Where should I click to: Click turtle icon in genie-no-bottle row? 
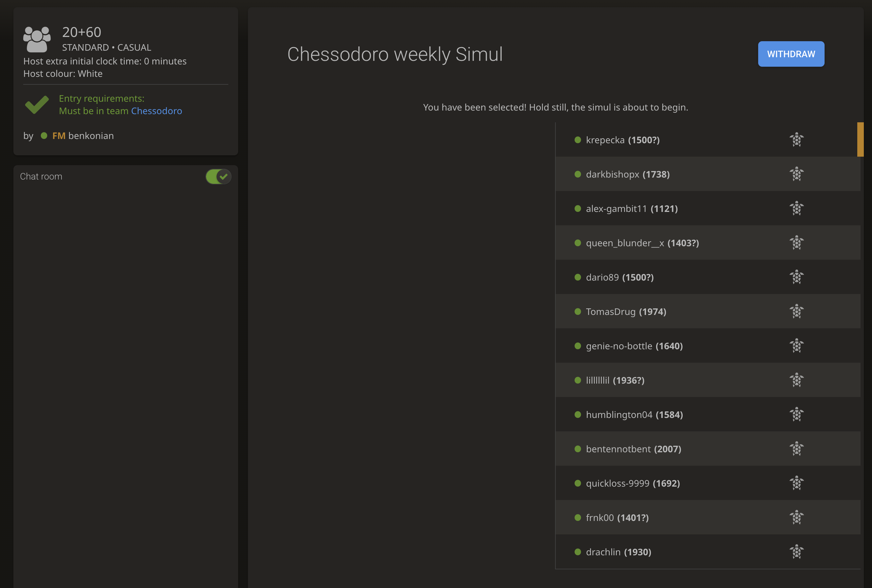(x=796, y=346)
